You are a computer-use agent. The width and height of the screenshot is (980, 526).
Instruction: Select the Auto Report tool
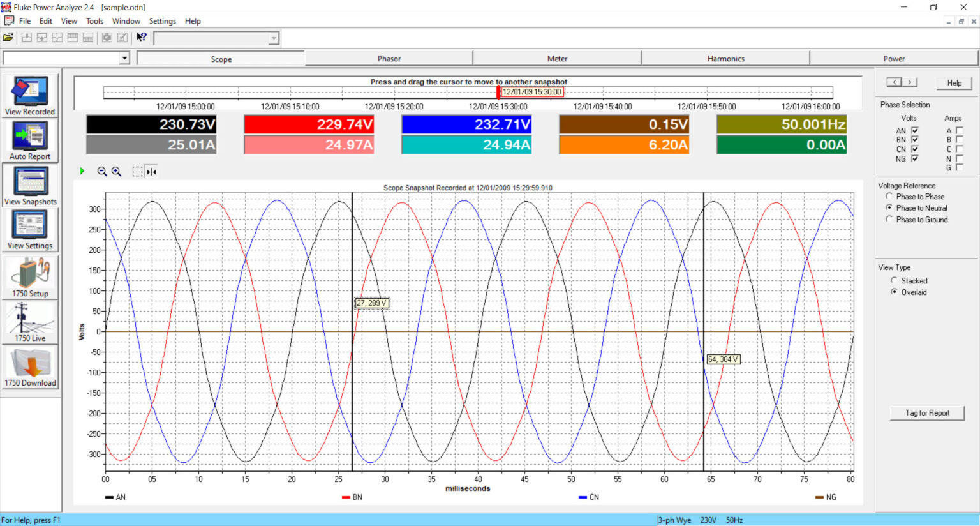[30, 139]
